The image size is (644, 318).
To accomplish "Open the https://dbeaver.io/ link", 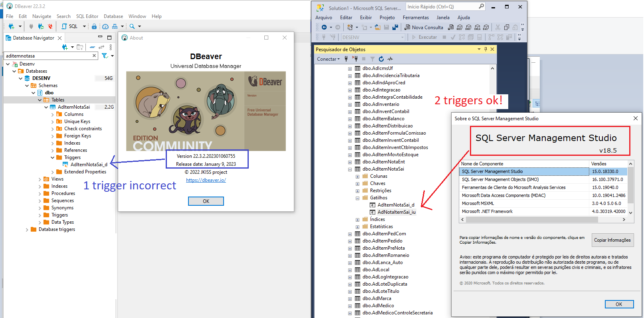I will (206, 180).
